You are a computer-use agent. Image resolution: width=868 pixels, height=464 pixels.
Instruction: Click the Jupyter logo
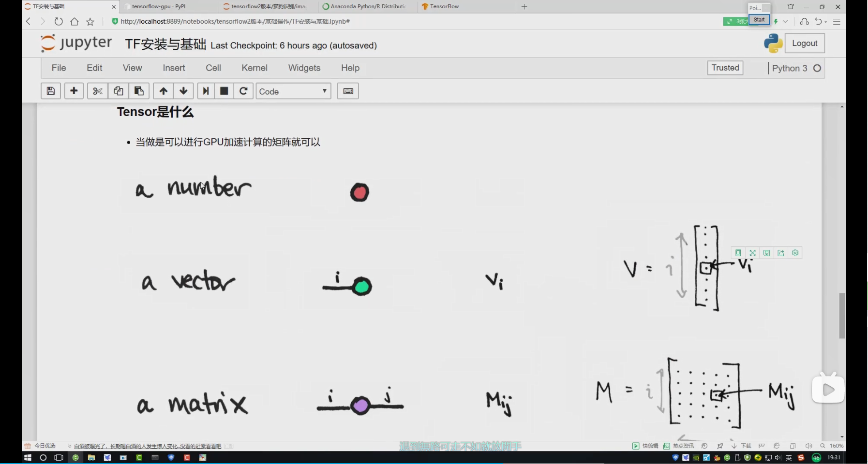(76, 43)
